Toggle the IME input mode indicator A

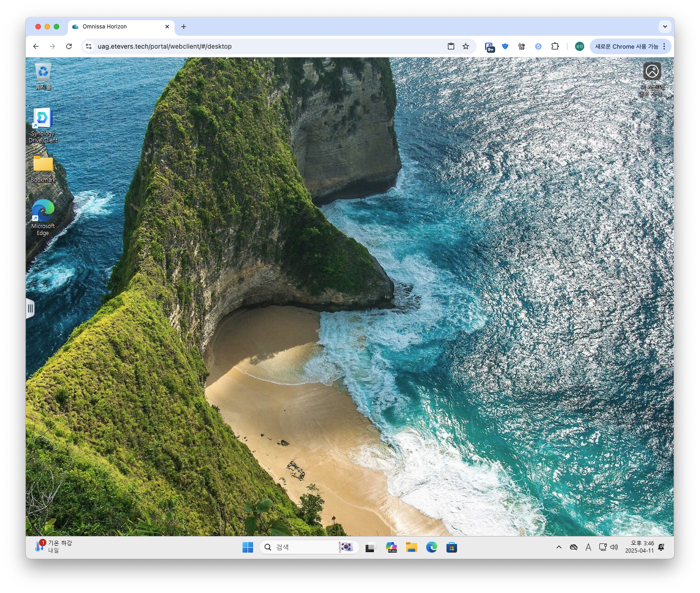[x=588, y=547]
